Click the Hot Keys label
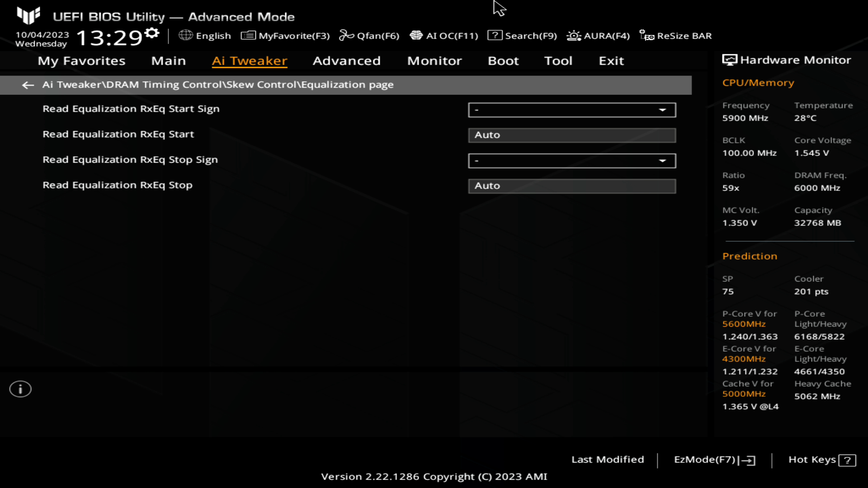Viewport: 868px width, 488px height. 812,460
